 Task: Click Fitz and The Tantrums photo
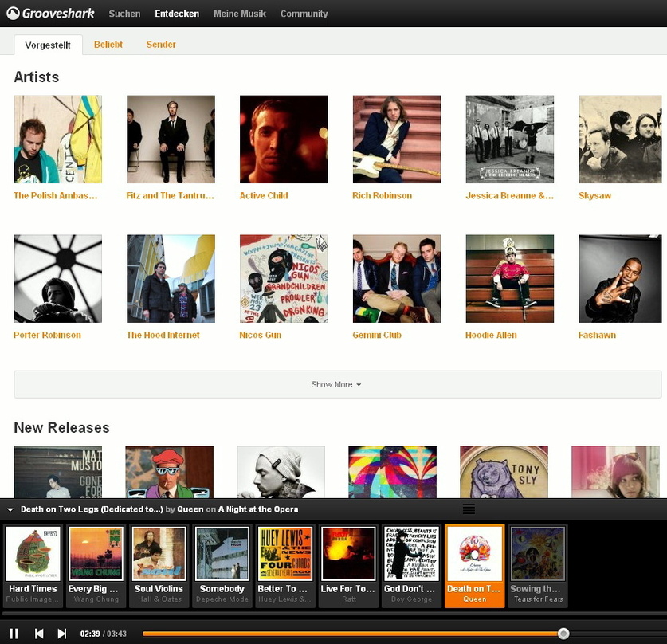171,139
